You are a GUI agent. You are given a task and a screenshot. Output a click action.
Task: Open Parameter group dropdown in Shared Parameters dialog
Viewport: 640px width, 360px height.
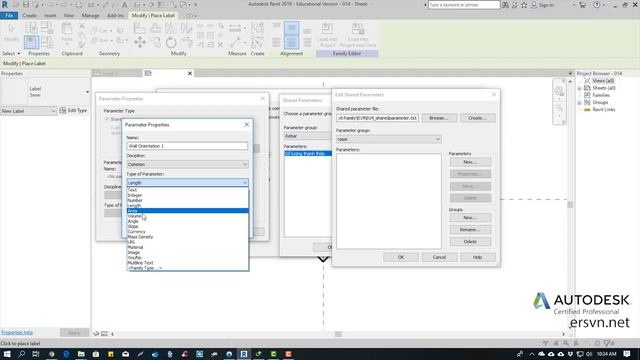307,136
